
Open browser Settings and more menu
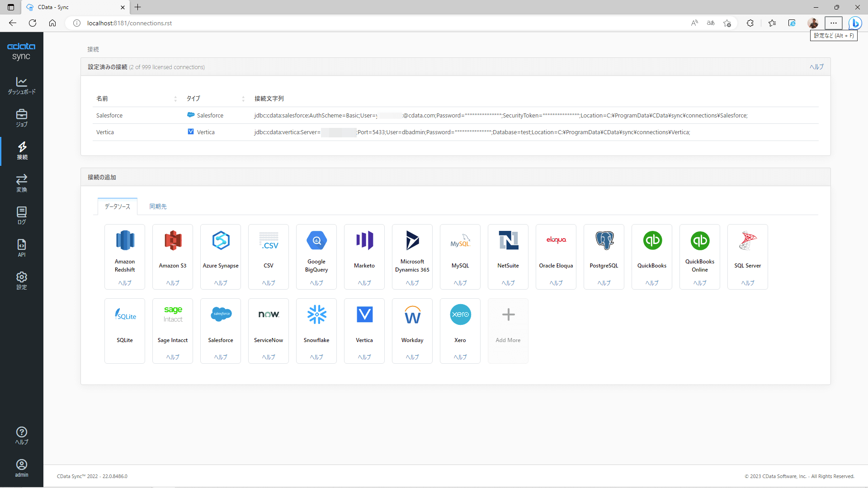(x=833, y=23)
